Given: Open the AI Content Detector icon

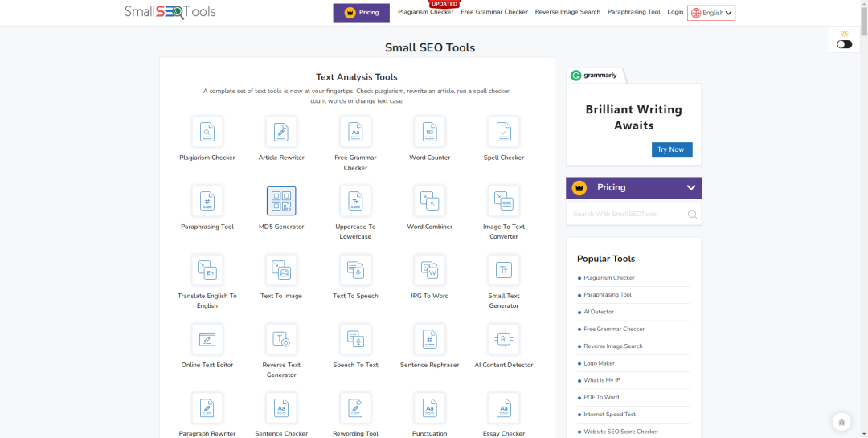Looking at the screenshot, I should [504, 339].
